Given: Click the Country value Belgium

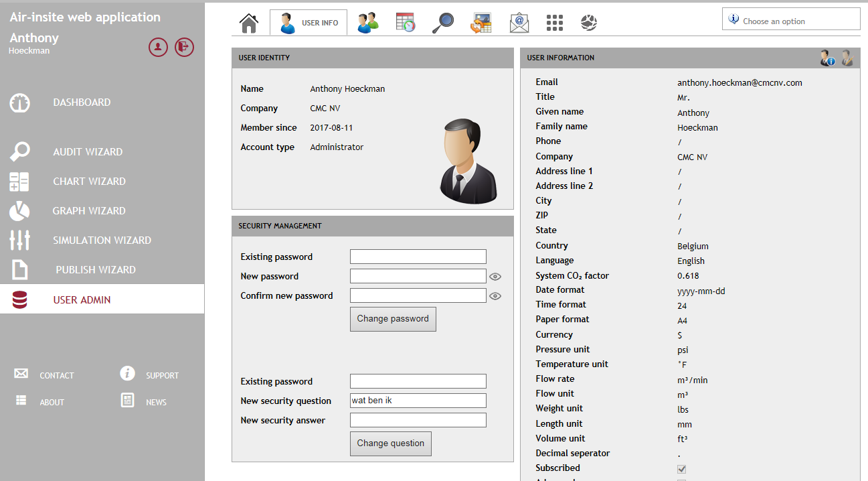Looking at the screenshot, I should point(693,247).
